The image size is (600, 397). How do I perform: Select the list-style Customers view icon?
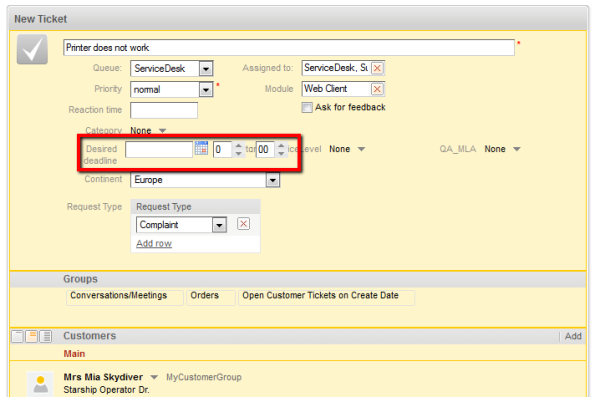[46, 337]
